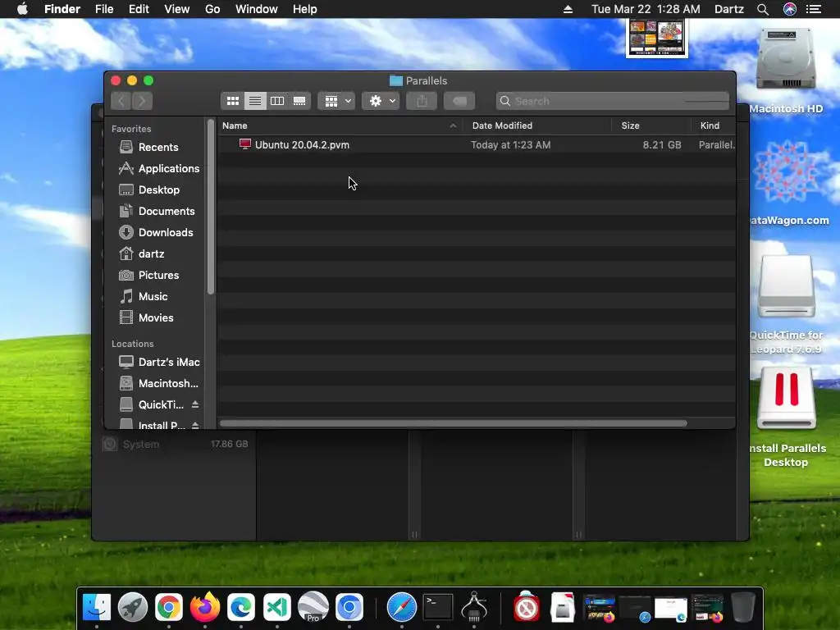
Task: Open Spotlight search magnifier in menu bar
Action: 763,9
